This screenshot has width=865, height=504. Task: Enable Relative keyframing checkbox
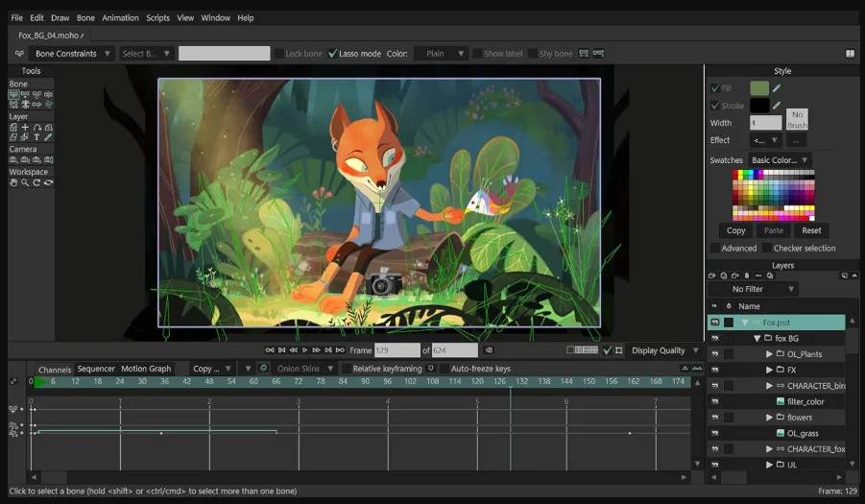click(347, 369)
